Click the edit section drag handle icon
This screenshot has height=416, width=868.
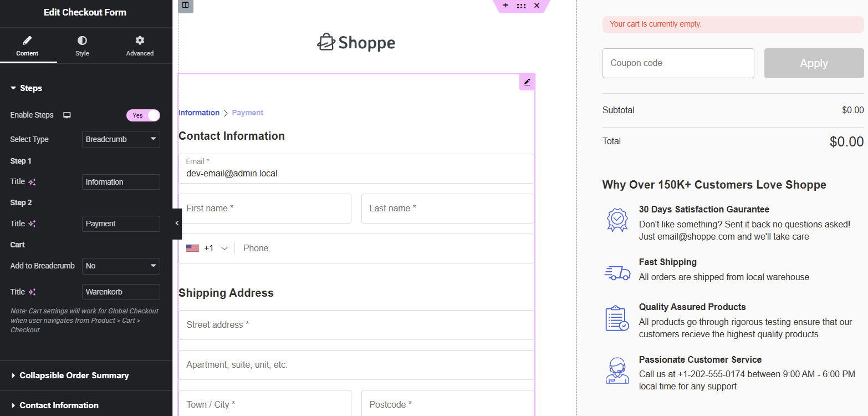[x=521, y=6]
